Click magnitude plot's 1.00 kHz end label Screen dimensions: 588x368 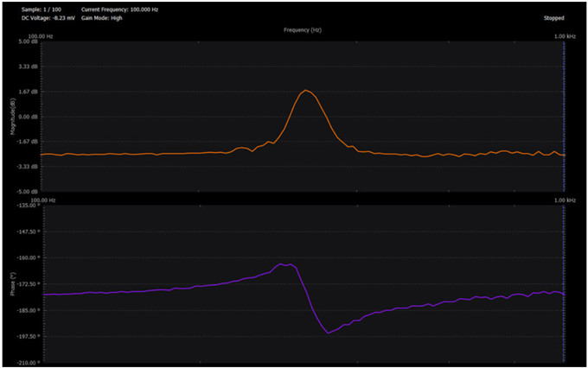click(x=565, y=36)
